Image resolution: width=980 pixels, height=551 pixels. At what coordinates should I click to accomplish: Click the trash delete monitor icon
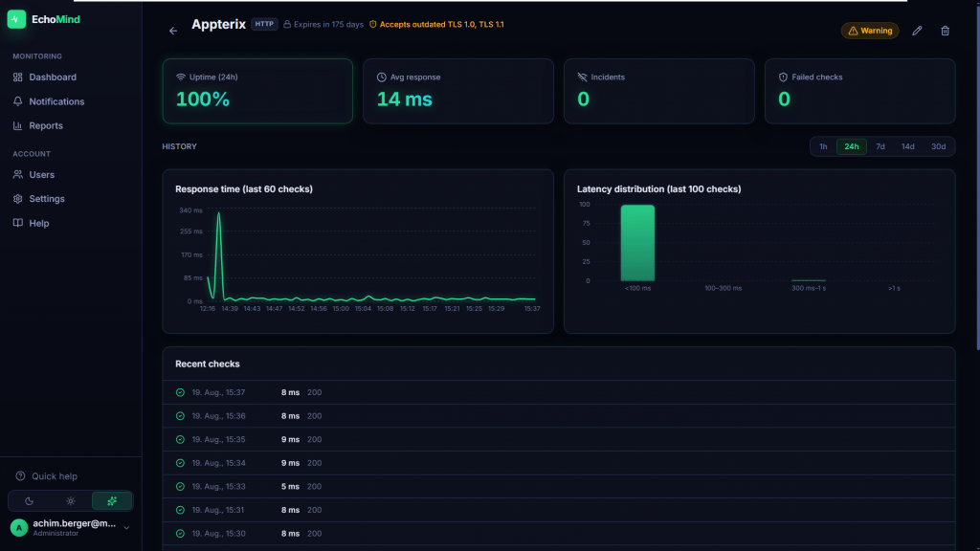point(945,31)
